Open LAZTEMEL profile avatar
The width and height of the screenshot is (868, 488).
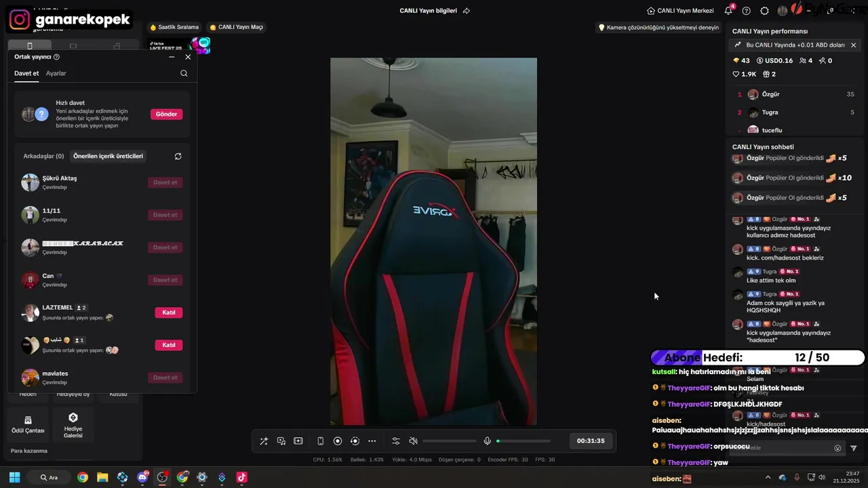tap(30, 312)
